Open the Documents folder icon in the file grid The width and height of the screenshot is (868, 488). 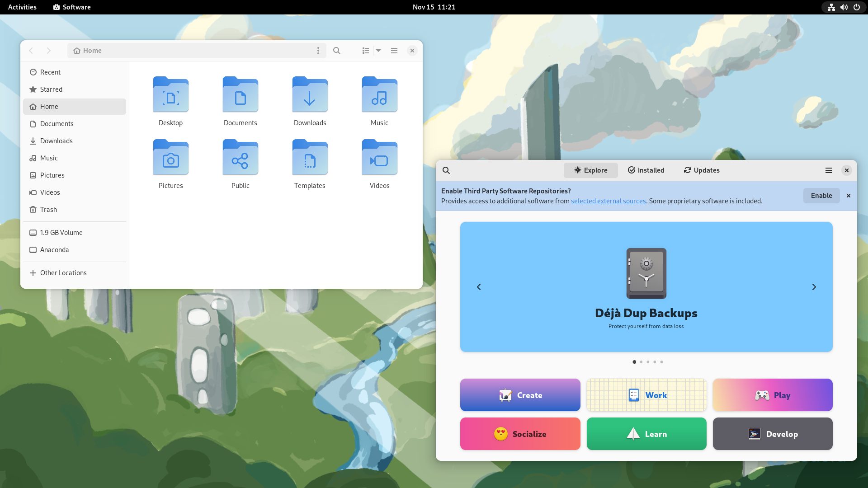pos(241,94)
